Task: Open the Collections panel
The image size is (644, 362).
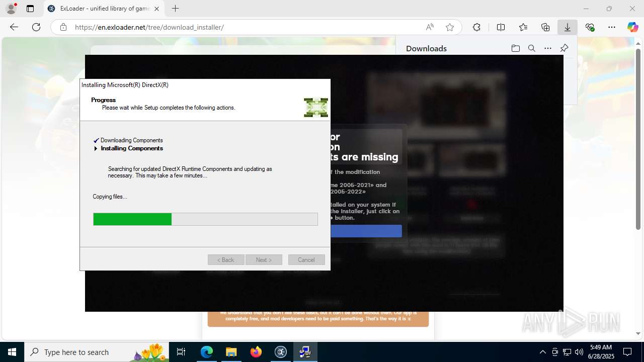Action: pyautogui.click(x=545, y=27)
